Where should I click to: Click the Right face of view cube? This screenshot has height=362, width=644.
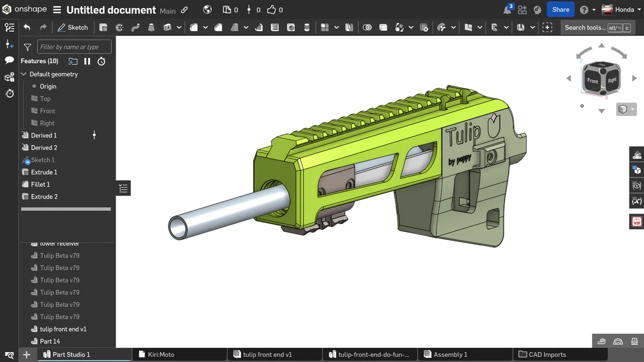pyautogui.click(x=612, y=80)
